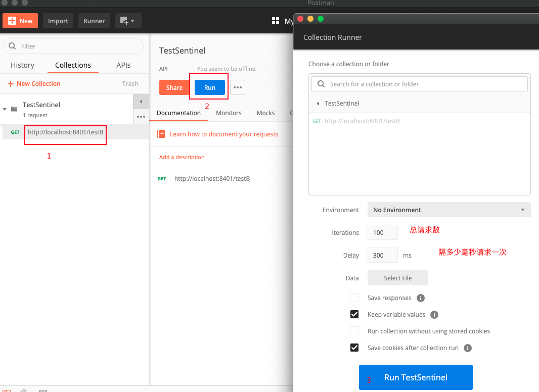Enable the Save responses checkbox

(354, 298)
